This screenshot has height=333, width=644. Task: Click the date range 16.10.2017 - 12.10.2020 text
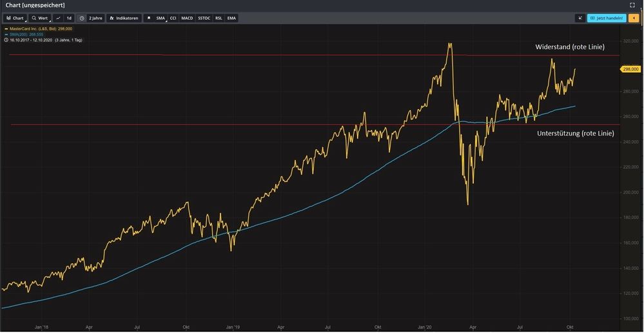pos(32,40)
